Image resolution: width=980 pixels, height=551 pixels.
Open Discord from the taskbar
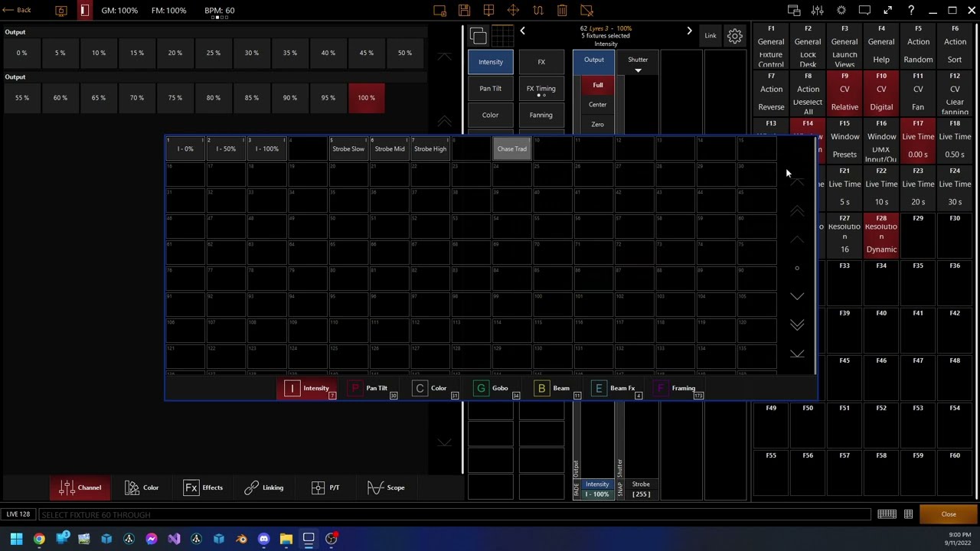(x=263, y=539)
